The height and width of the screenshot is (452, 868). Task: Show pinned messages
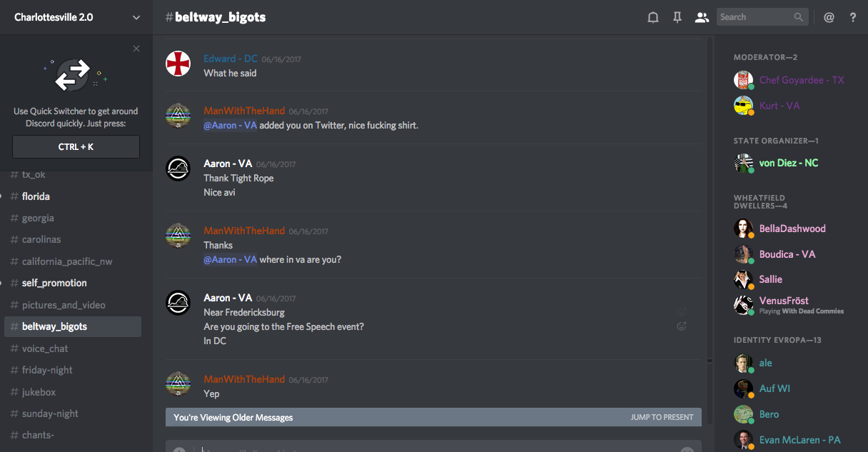[x=677, y=17]
